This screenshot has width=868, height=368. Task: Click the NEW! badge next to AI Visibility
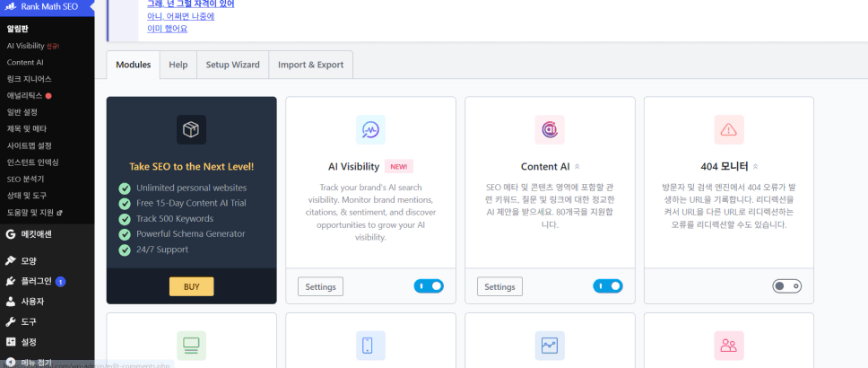(398, 166)
